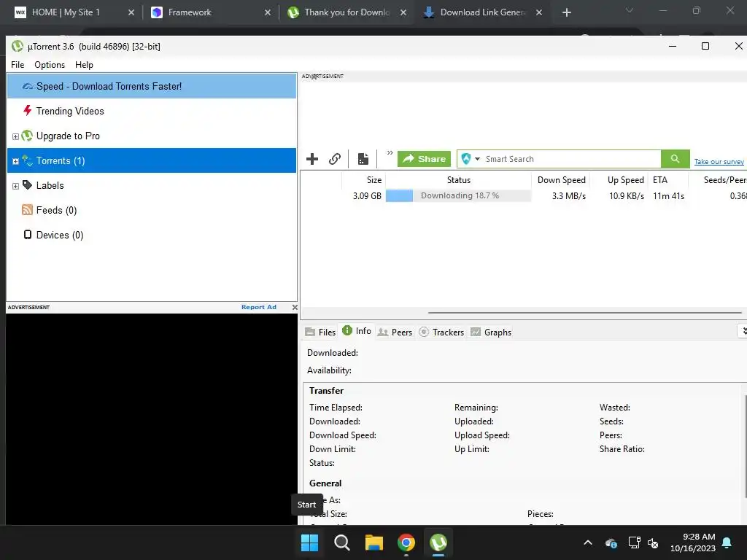
Task: Select the 10.9 KB/s up speed cell
Action: pyautogui.click(x=627, y=195)
